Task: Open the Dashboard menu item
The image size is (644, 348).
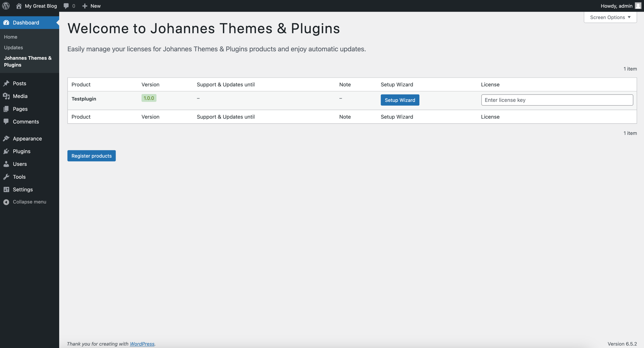Action: click(26, 22)
